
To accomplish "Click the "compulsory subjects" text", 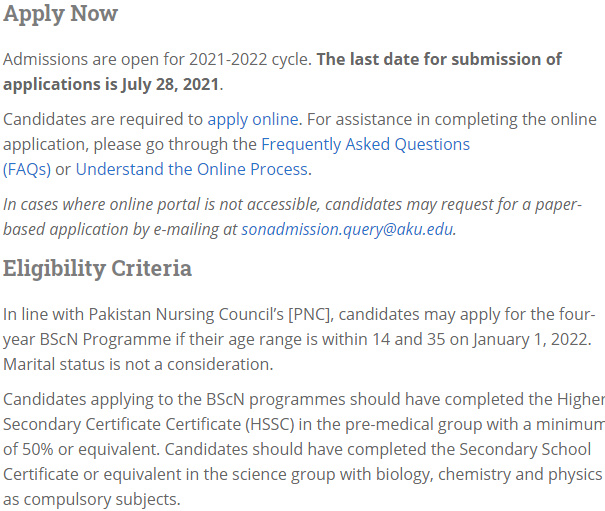I will click(101, 500).
